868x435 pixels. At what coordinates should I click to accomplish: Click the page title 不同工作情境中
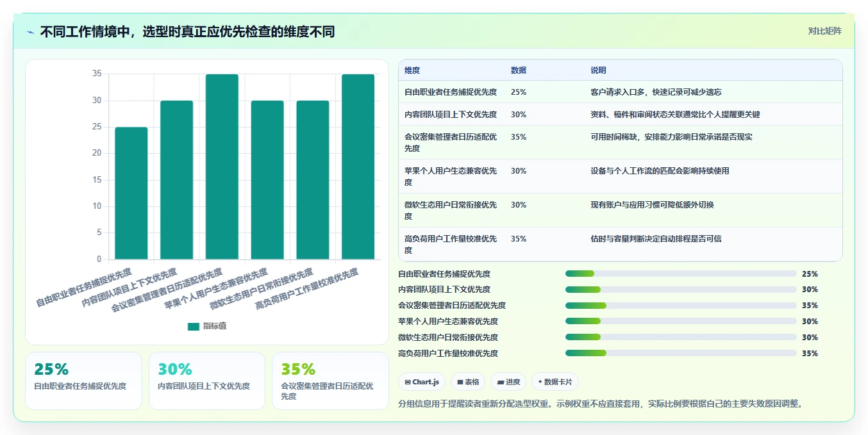pyautogui.click(x=187, y=32)
